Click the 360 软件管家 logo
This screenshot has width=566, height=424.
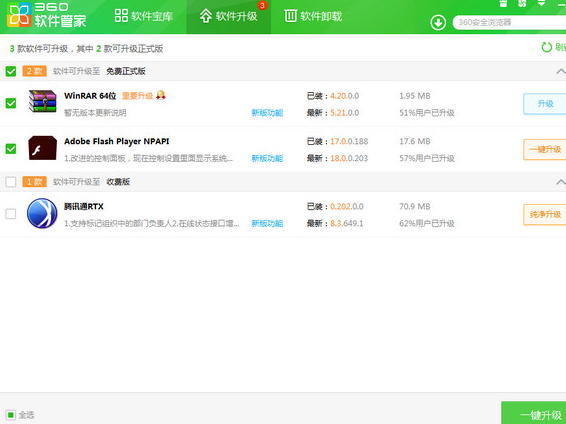(x=46, y=15)
